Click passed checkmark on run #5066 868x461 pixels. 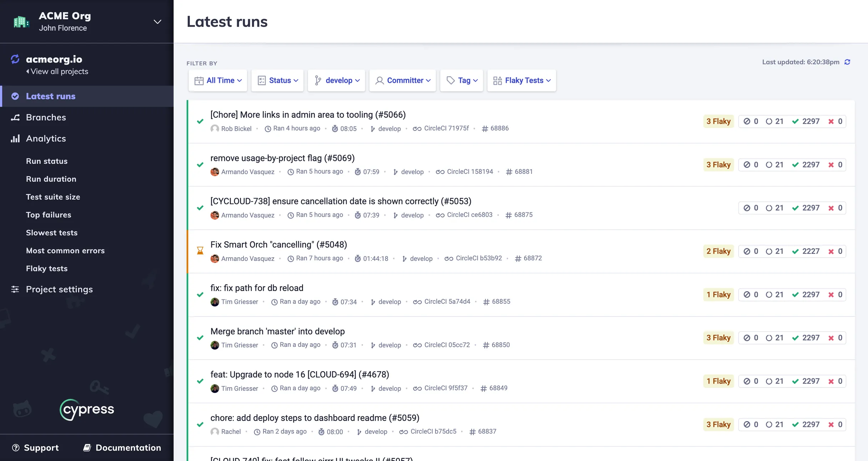click(x=200, y=121)
